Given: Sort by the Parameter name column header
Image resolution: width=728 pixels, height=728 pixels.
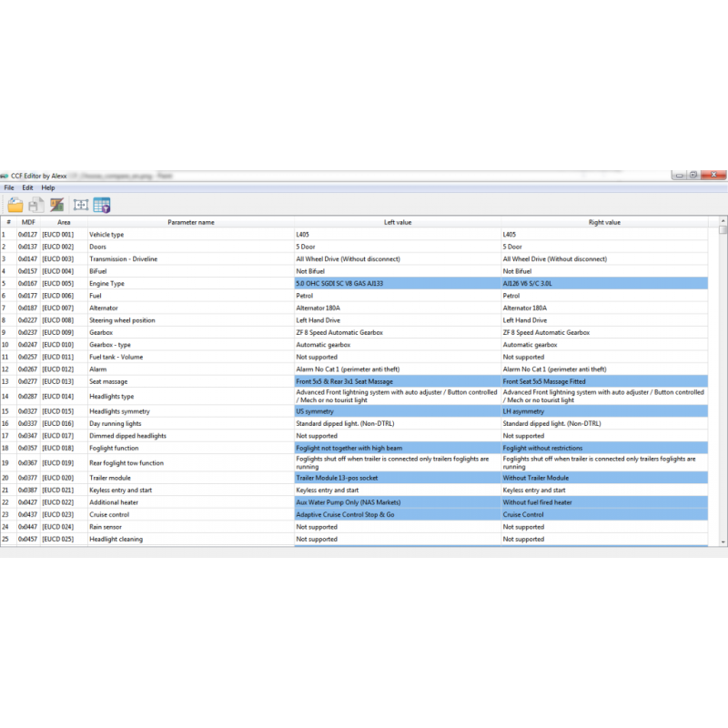Looking at the screenshot, I should coord(191,222).
